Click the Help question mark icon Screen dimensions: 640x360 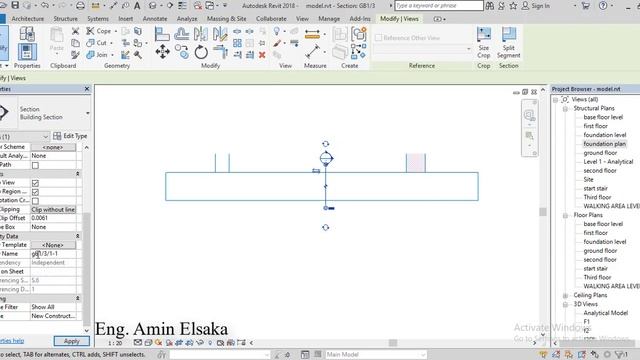(603, 6)
